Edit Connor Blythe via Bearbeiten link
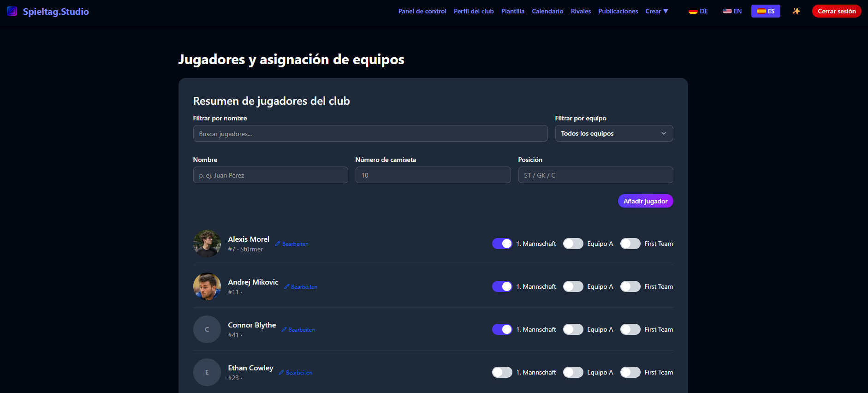This screenshot has width=868, height=393. point(298,330)
